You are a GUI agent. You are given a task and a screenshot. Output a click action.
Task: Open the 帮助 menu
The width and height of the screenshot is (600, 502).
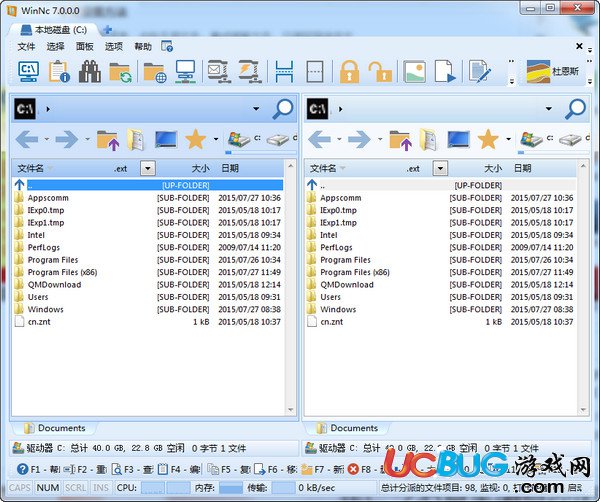pos(143,47)
